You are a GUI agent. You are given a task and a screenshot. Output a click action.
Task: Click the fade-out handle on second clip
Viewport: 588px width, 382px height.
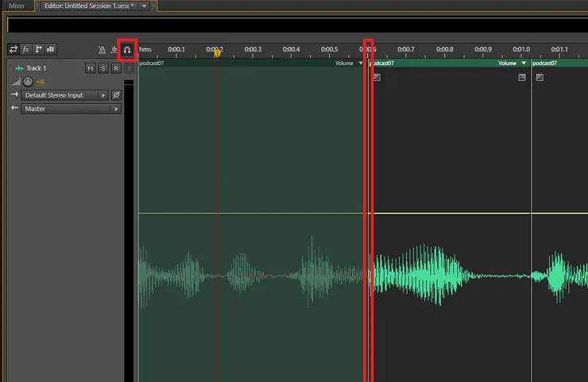pos(522,78)
